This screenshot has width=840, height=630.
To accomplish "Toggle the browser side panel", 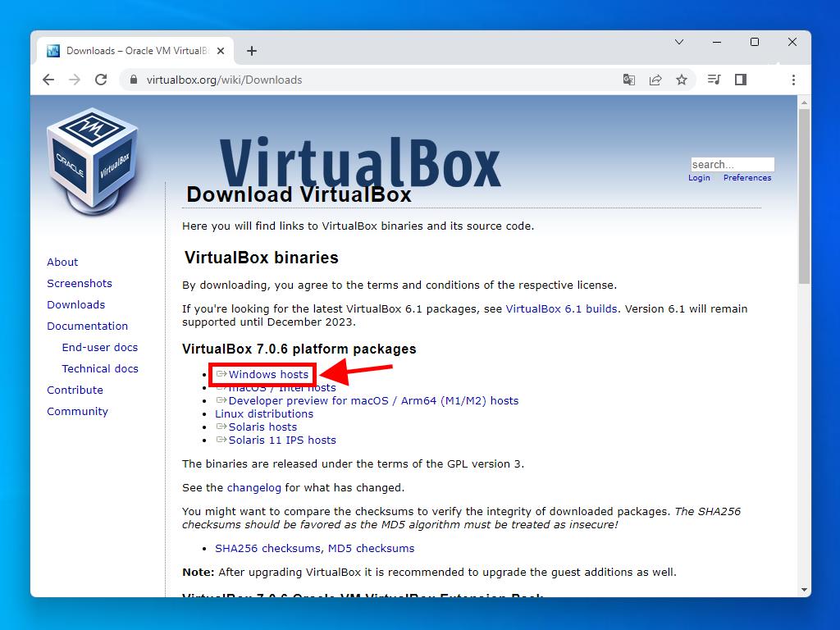I will pos(741,80).
